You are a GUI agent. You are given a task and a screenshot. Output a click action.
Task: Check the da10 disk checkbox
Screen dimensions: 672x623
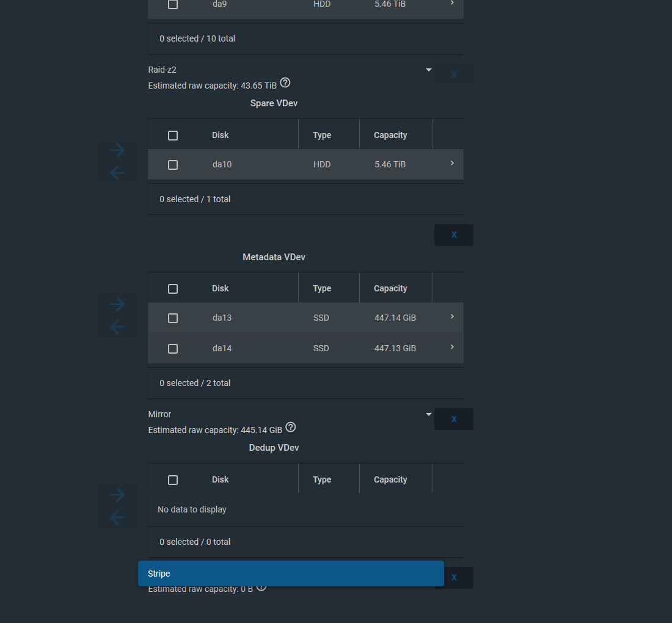[x=173, y=165]
